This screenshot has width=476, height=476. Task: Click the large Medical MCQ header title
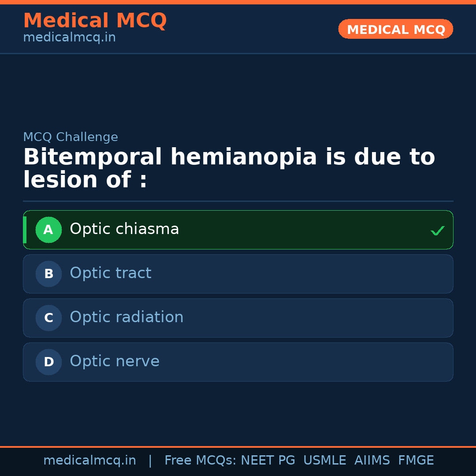click(x=95, y=21)
